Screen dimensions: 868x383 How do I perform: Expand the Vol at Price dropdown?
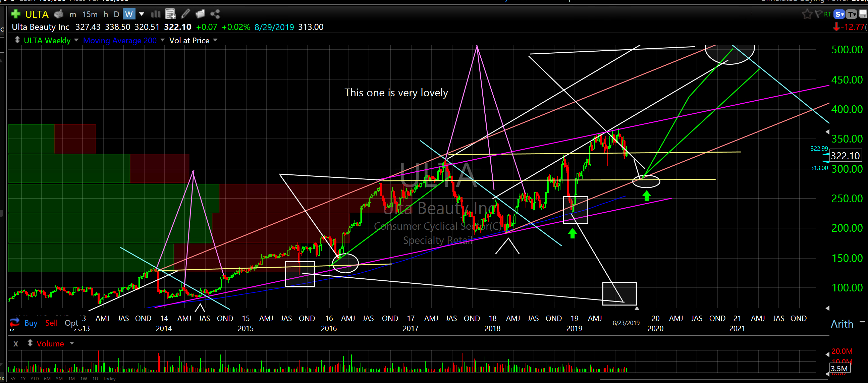click(215, 41)
